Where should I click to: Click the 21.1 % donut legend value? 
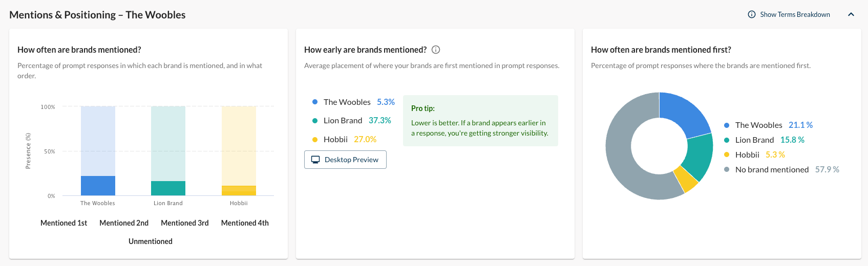pos(800,125)
